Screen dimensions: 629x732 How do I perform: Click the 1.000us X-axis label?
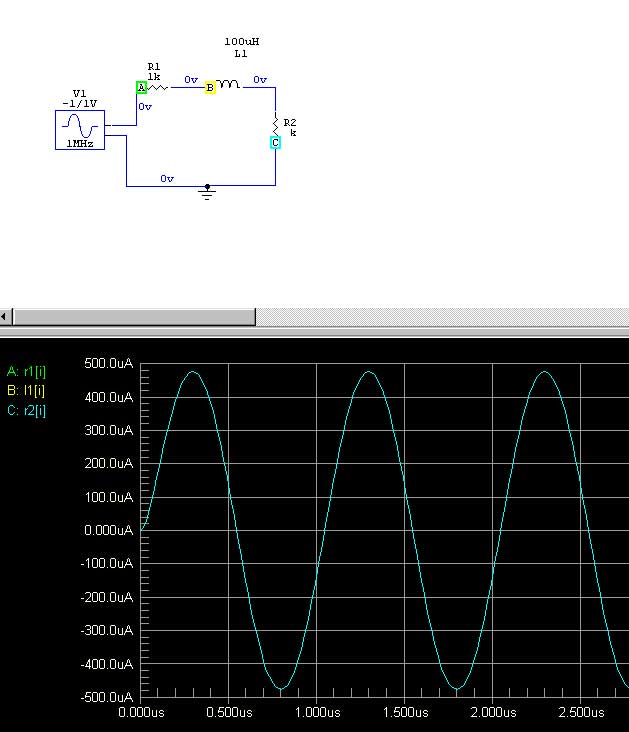[x=316, y=713]
